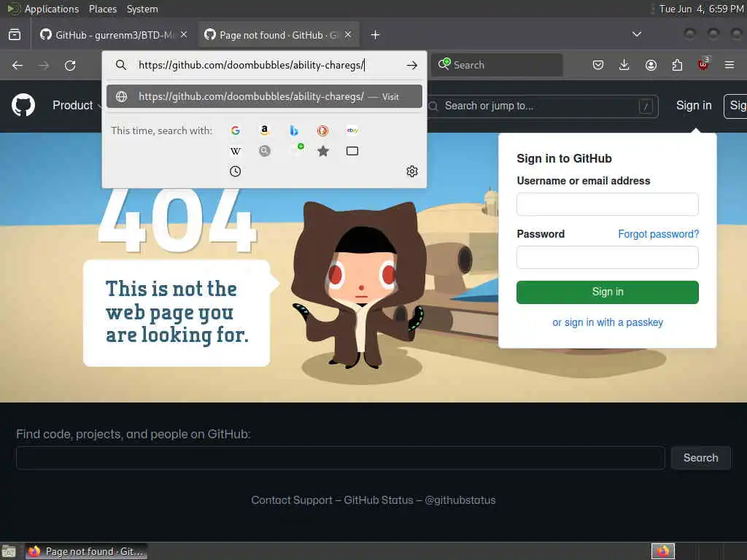The image size is (747, 560).
Task: Open the Places menu
Action: point(102,9)
